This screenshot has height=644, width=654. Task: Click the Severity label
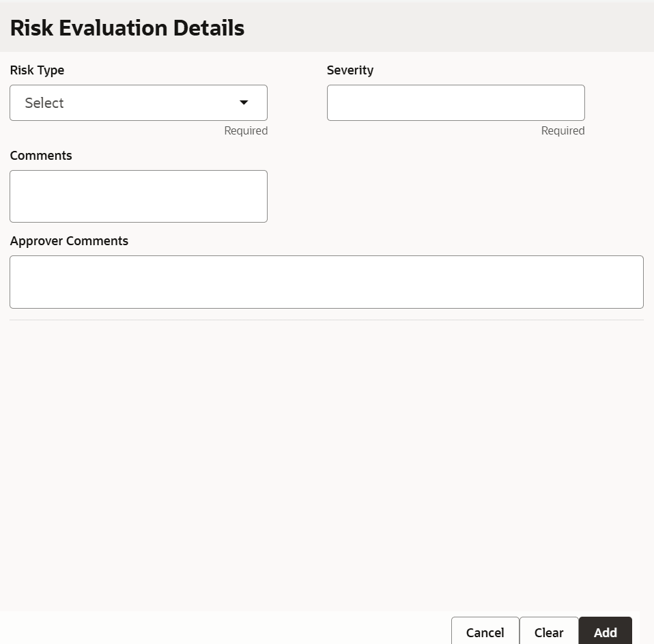tap(350, 70)
